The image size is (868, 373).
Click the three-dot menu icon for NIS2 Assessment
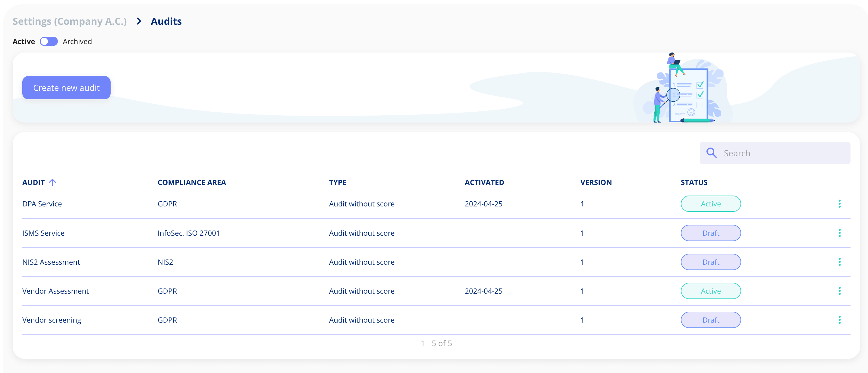coord(840,262)
